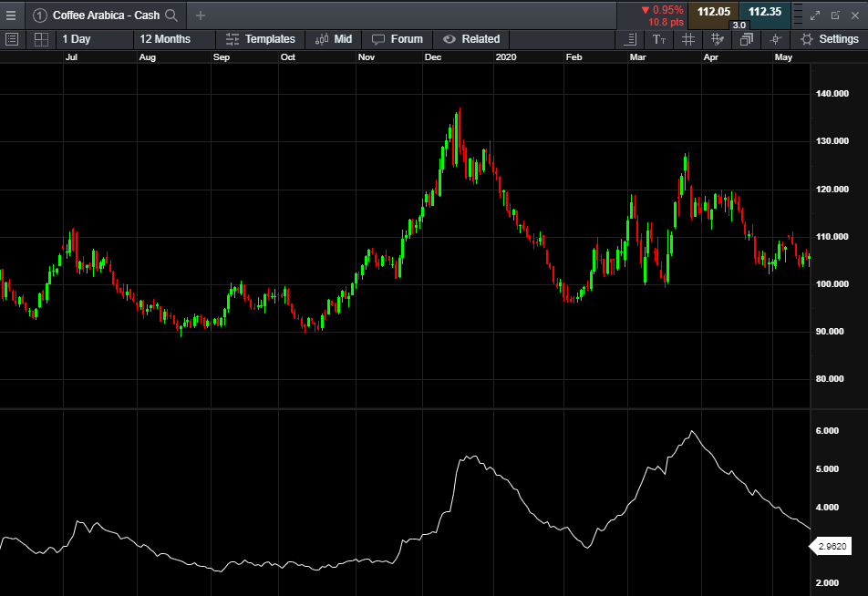
Task: Open the list panel icon beside layout icon
Action: point(12,39)
